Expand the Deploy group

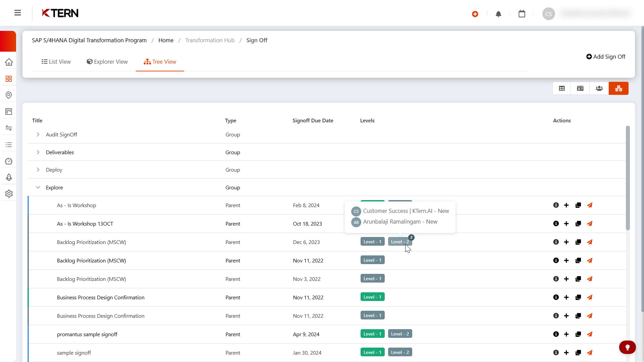pyautogui.click(x=38, y=170)
